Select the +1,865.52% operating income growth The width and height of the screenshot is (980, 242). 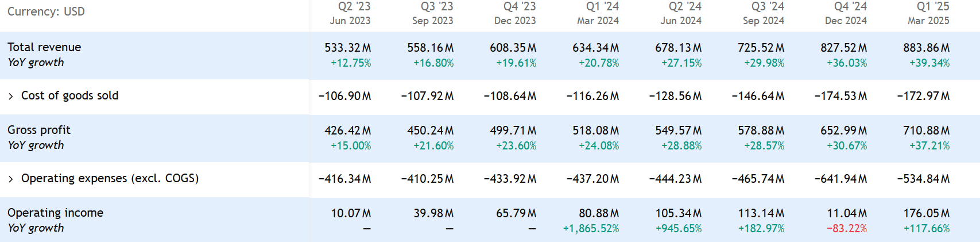coord(591,229)
